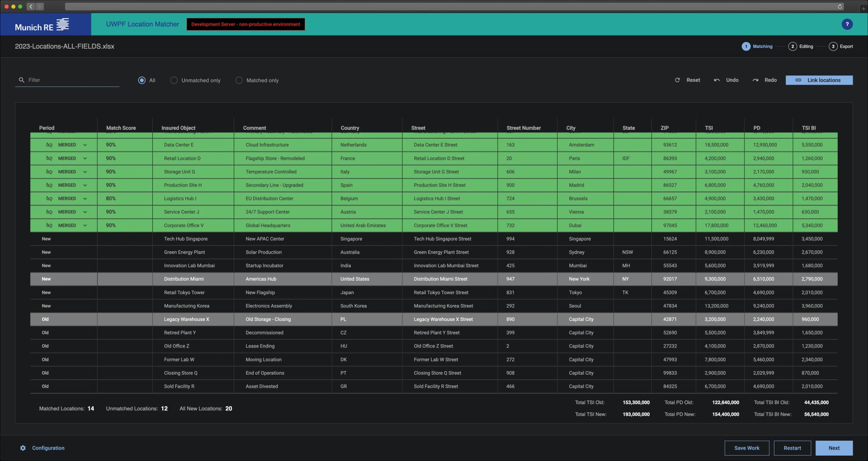
Task: Click UWPF Location Matcher title
Action: point(142,24)
